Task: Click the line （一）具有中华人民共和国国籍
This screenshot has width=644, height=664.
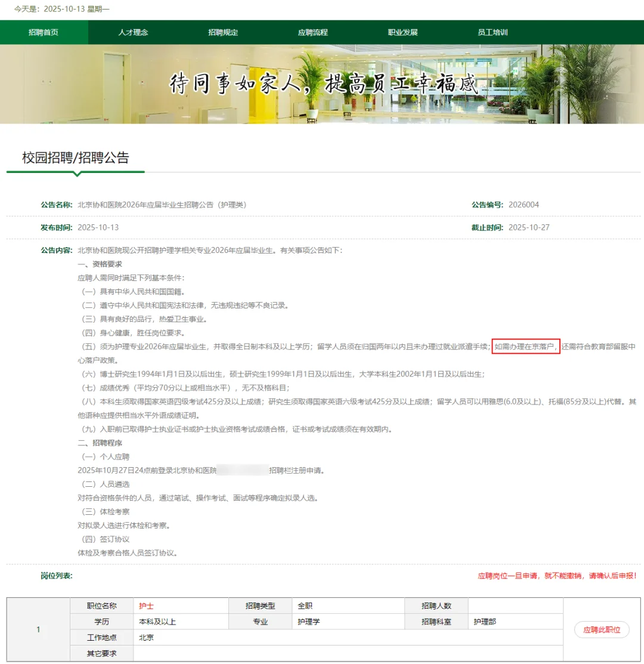Action: click(134, 291)
